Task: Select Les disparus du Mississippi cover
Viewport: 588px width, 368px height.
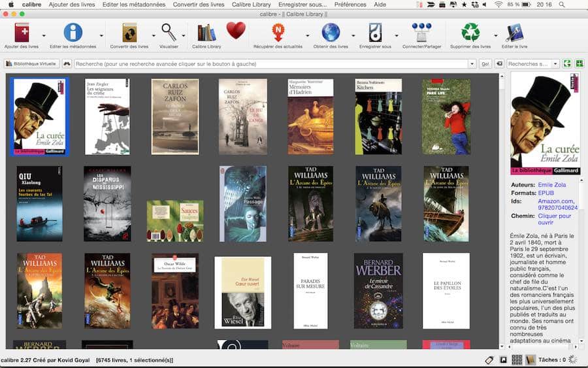Action: coord(107,204)
